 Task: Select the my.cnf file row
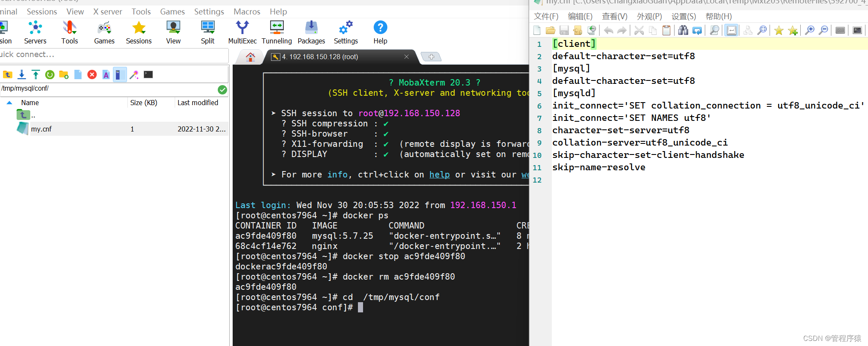(114, 129)
